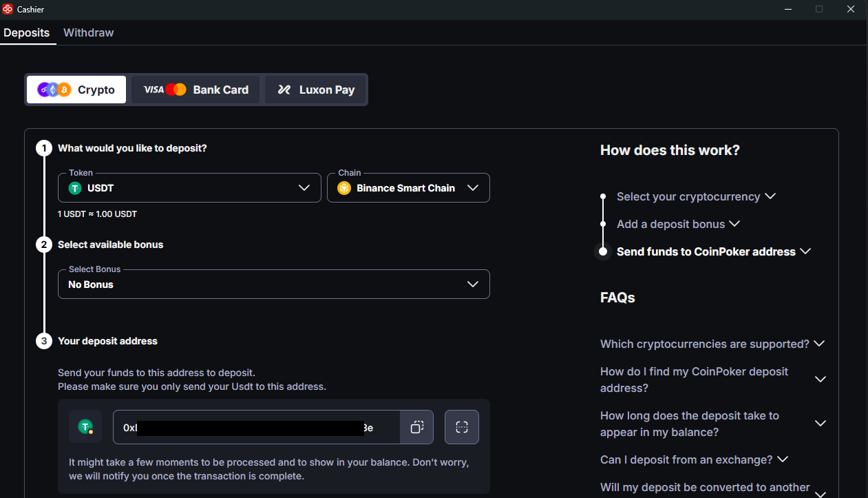Show the deposit address QR code

pyautogui.click(x=462, y=427)
